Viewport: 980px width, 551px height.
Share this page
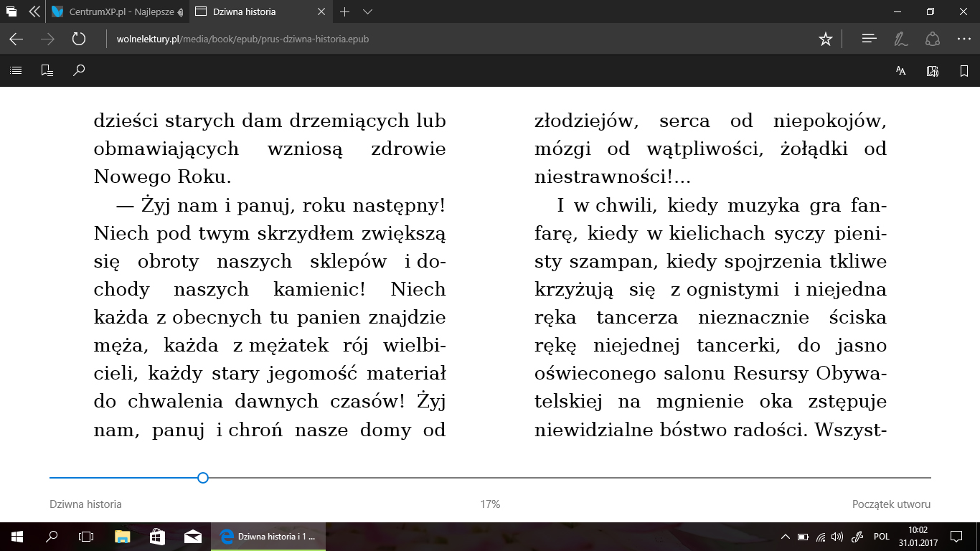tap(933, 39)
